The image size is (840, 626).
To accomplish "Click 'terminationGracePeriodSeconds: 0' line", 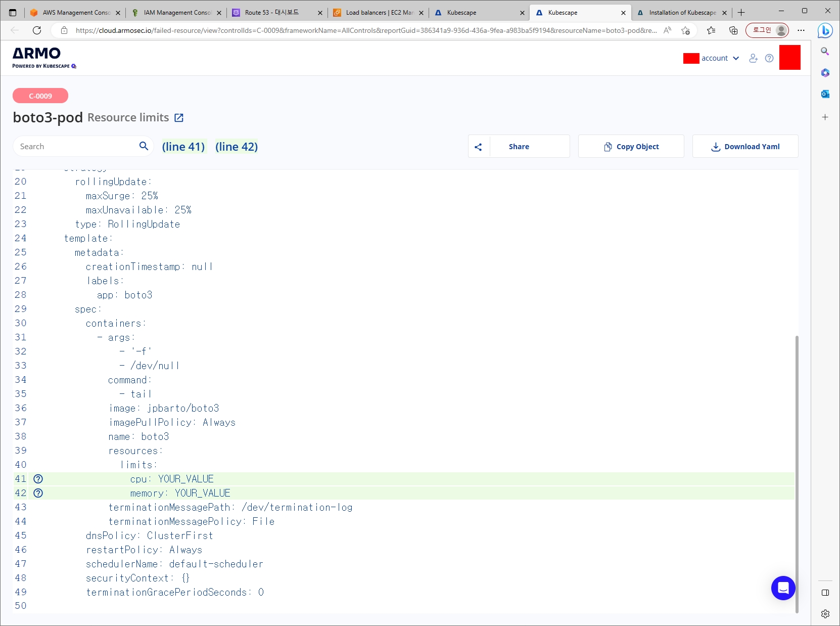I will tap(175, 592).
